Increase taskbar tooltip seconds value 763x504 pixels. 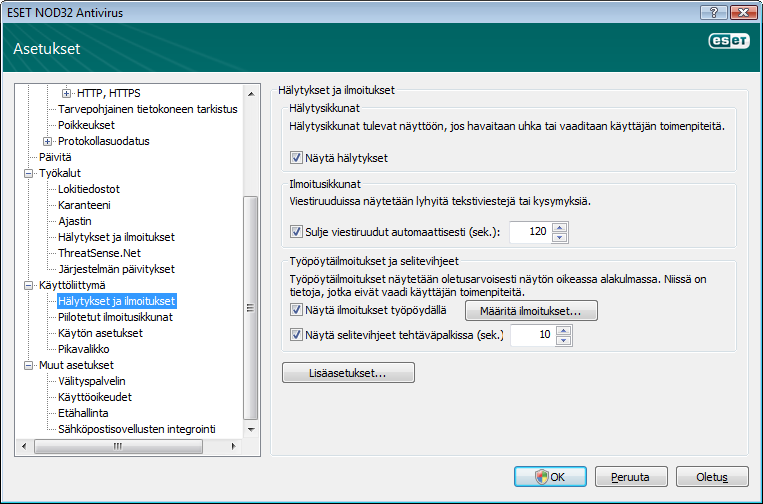(563, 330)
